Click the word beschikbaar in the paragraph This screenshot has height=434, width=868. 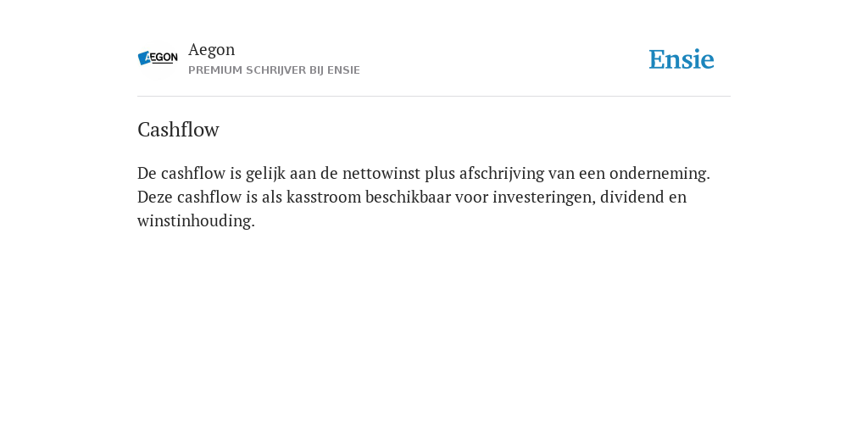(x=408, y=197)
